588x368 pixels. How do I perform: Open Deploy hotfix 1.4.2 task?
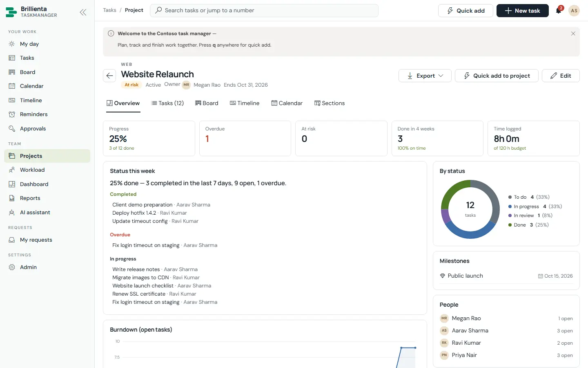point(134,213)
